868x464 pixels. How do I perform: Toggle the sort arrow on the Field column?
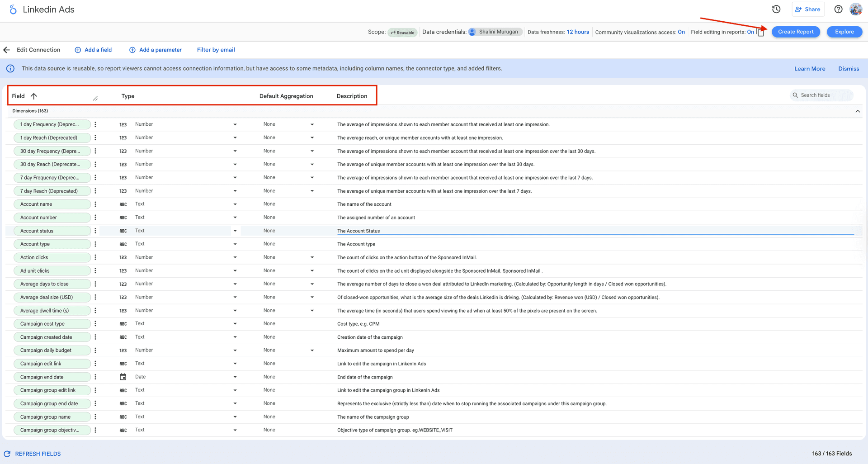(34, 96)
